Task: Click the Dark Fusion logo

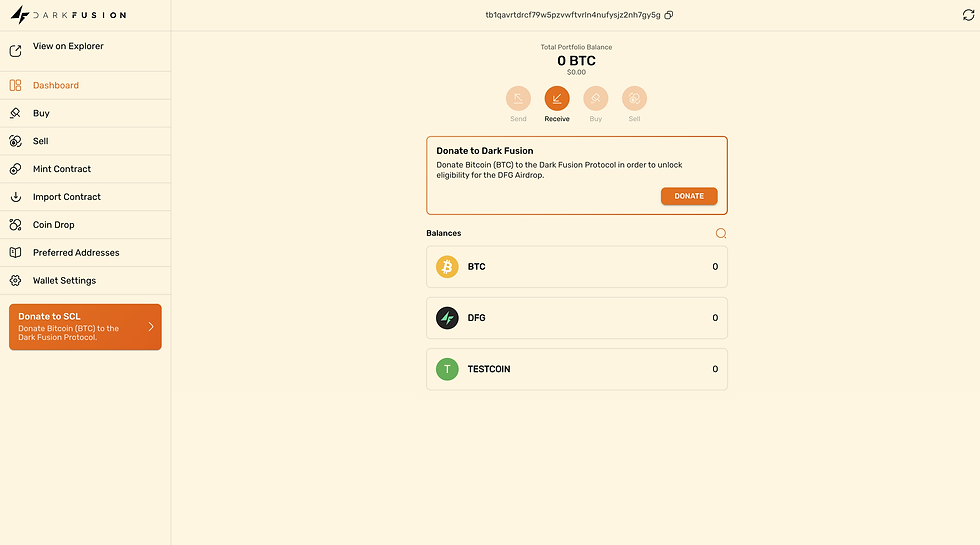Action: tap(68, 15)
